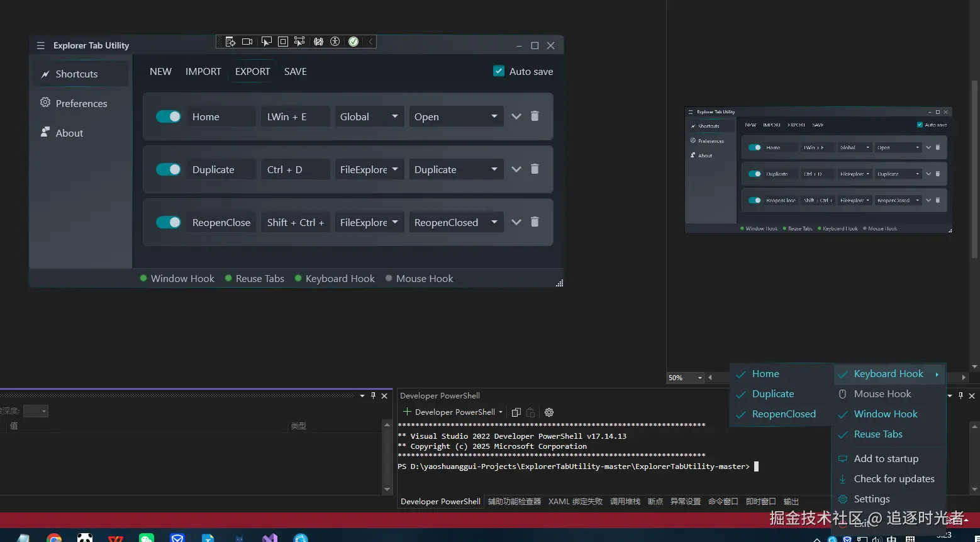Switch to the XAML 绑定失败 tab
Image resolution: width=980 pixels, height=542 pixels.
click(575, 502)
